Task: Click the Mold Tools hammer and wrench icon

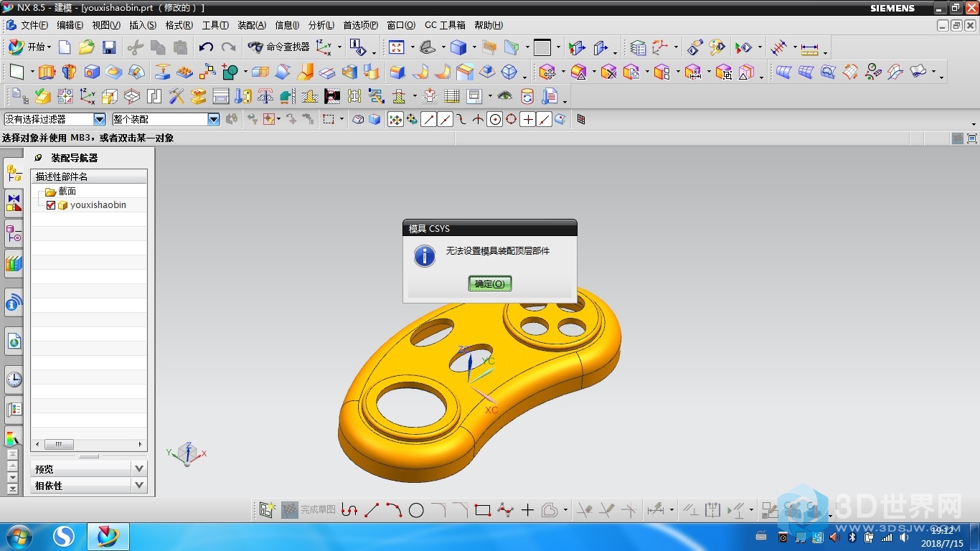Action: pos(176,95)
